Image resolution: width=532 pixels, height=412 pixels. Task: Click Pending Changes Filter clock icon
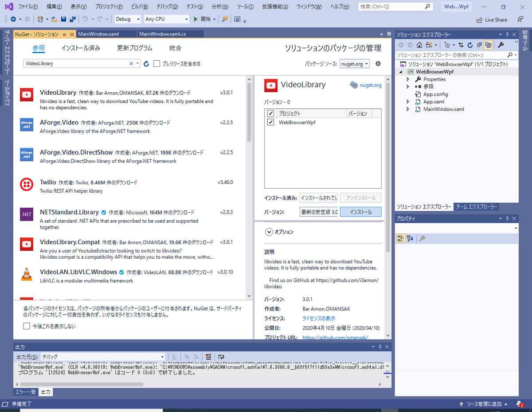(447, 45)
